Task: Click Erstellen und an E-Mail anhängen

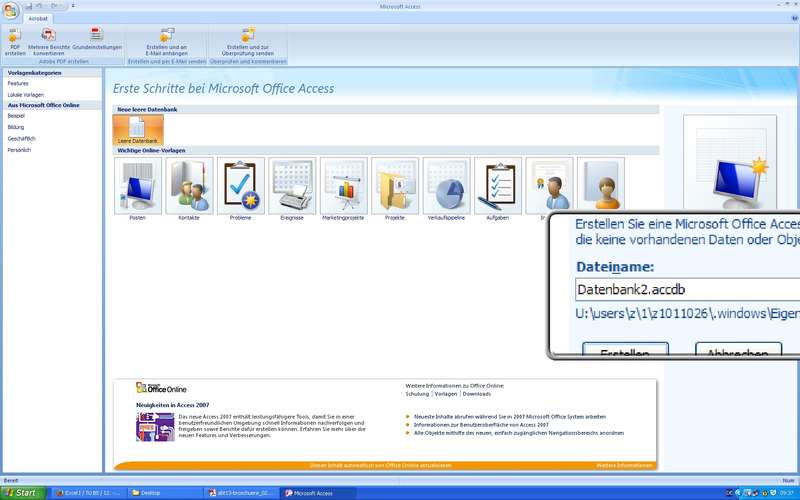Action: coord(167,42)
